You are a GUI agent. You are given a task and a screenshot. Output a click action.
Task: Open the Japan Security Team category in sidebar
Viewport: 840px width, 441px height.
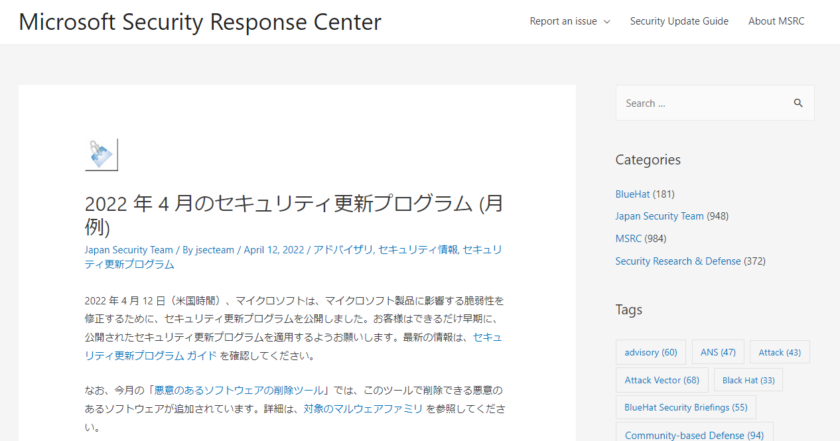[659, 216]
